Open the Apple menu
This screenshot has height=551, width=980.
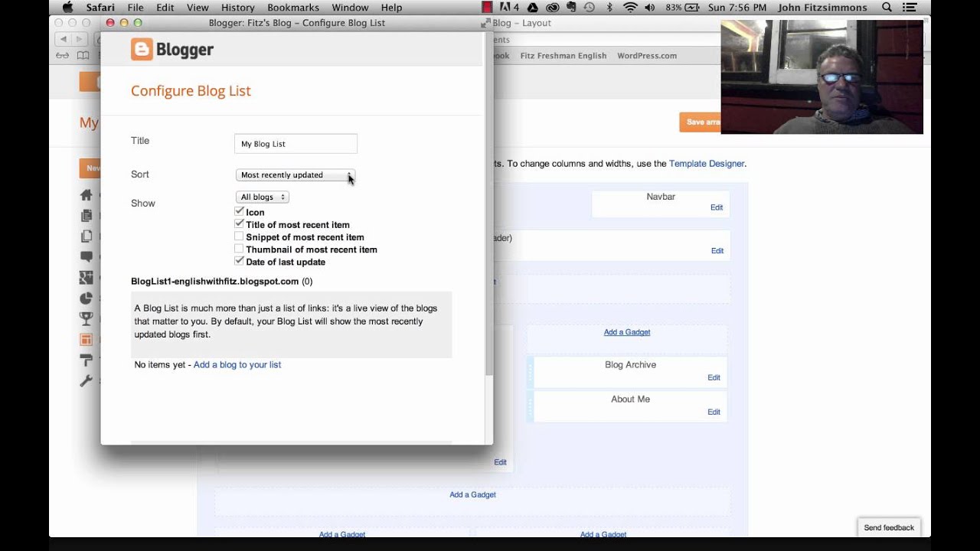[67, 8]
